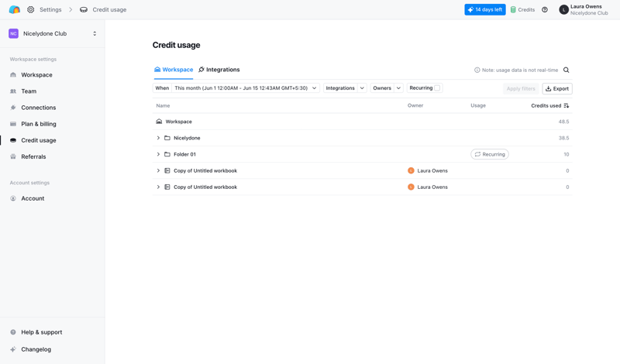This screenshot has height=364, width=620.
Task: Open Plan & billing in sidebar
Action: pyautogui.click(x=38, y=124)
